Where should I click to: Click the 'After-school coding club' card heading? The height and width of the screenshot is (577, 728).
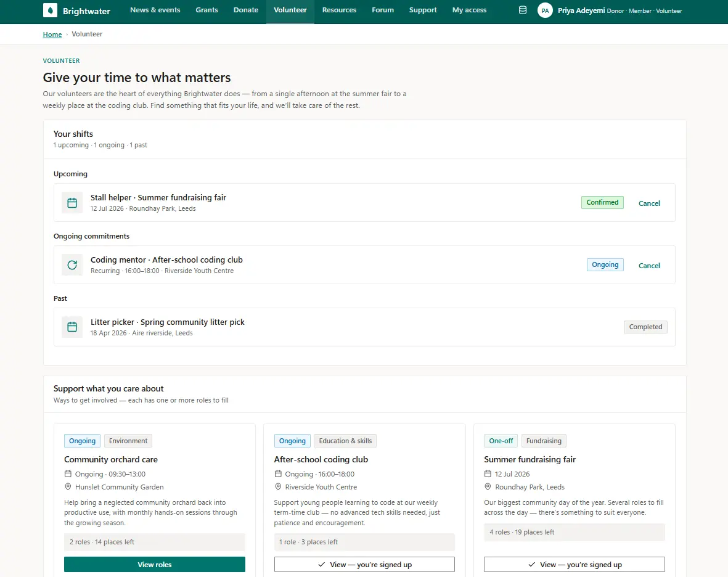tap(321, 459)
